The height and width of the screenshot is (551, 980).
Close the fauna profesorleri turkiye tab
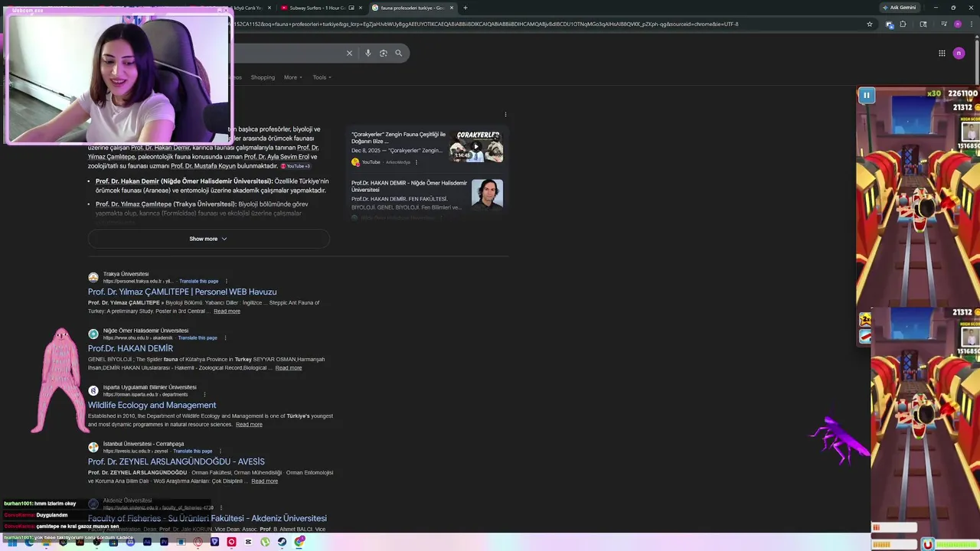(x=452, y=8)
